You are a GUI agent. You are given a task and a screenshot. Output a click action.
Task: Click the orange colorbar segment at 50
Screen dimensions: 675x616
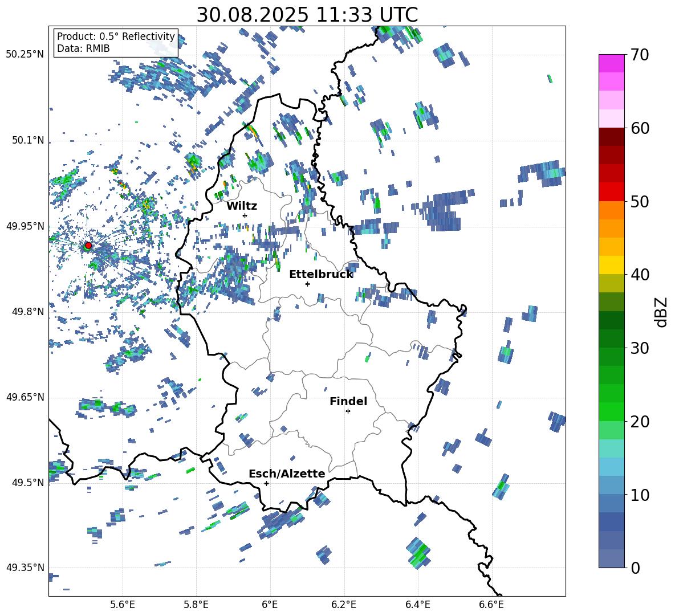611,210
